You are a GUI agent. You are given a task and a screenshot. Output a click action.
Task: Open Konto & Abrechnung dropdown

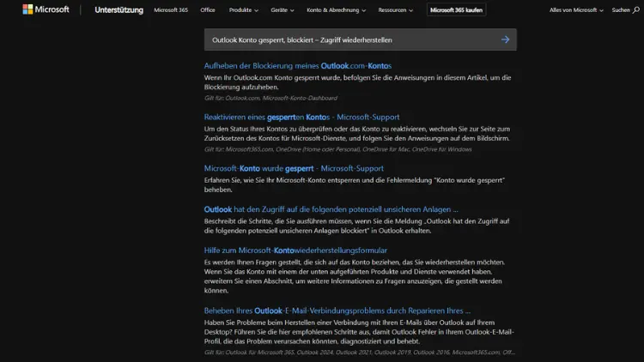coord(336,9)
